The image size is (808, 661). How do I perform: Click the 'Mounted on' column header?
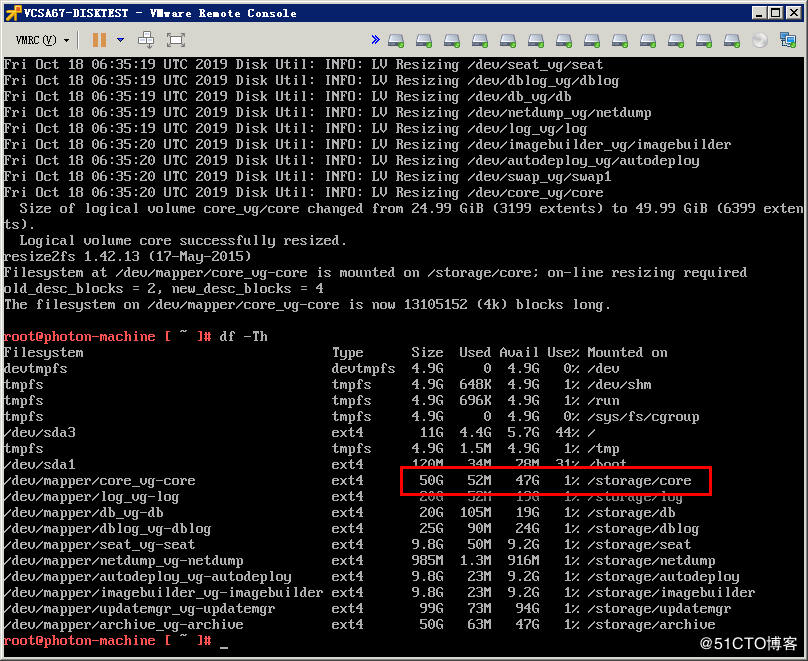tap(627, 352)
